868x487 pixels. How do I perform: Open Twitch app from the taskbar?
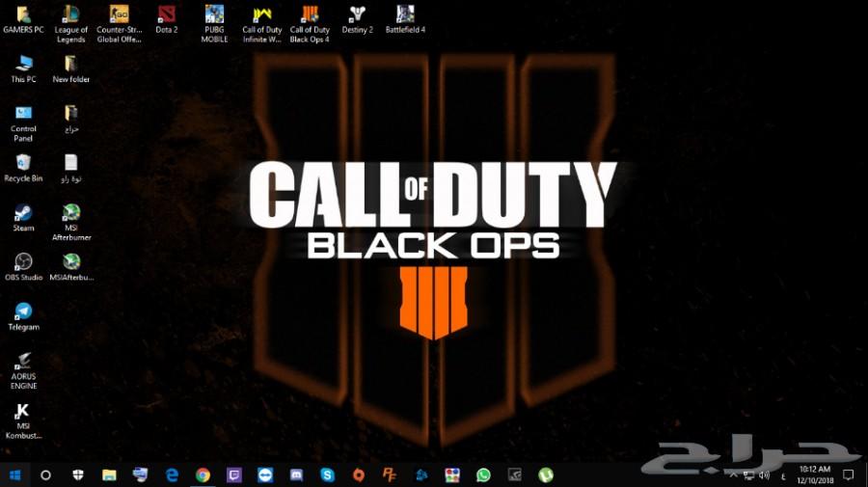pyautogui.click(x=234, y=474)
